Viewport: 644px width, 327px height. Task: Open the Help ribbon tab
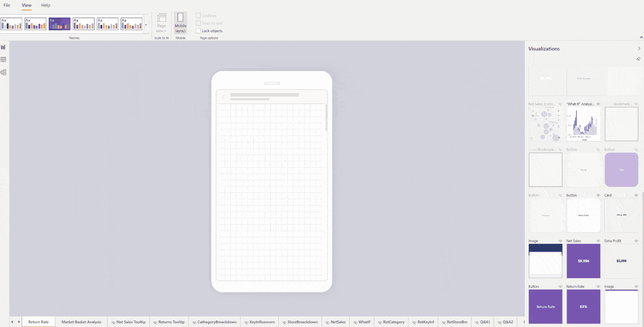[x=46, y=5]
